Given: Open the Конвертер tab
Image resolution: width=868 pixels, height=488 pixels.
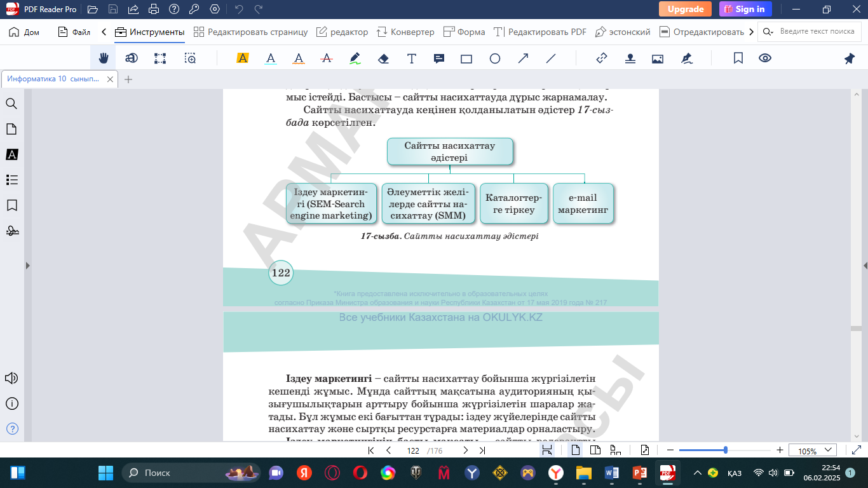Looking at the screenshot, I should [x=405, y=32].
